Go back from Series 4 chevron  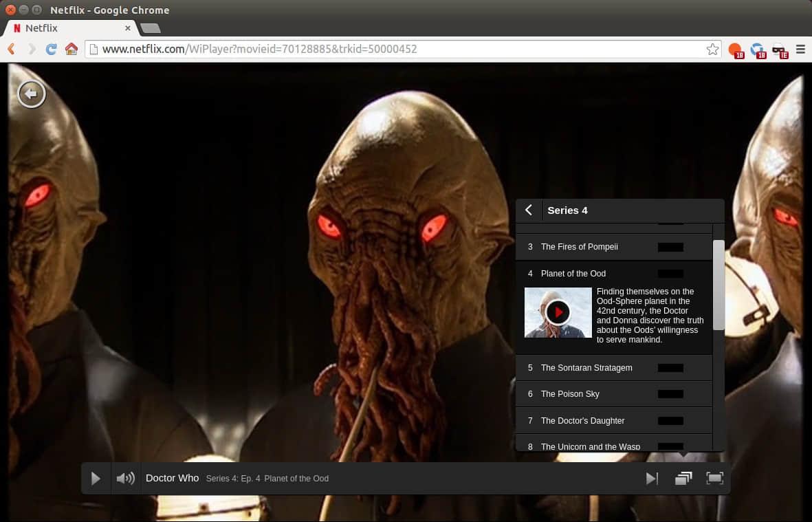[529, 210]
